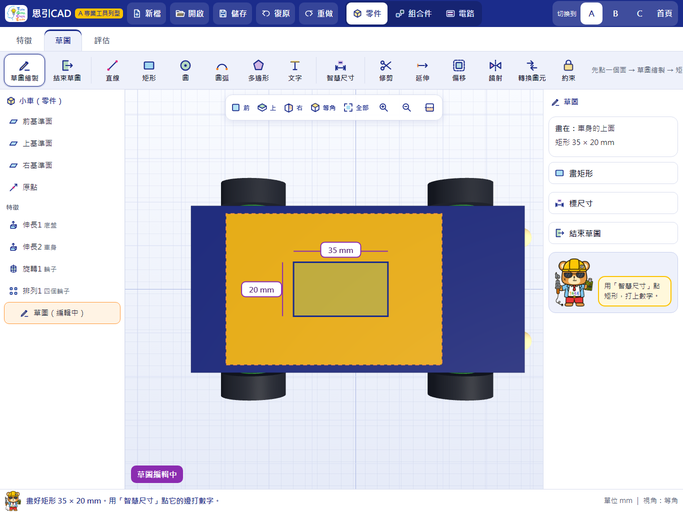683x512 pixels.
Task: Click the 開啟 open file button
Action: [x=190, y=14]
